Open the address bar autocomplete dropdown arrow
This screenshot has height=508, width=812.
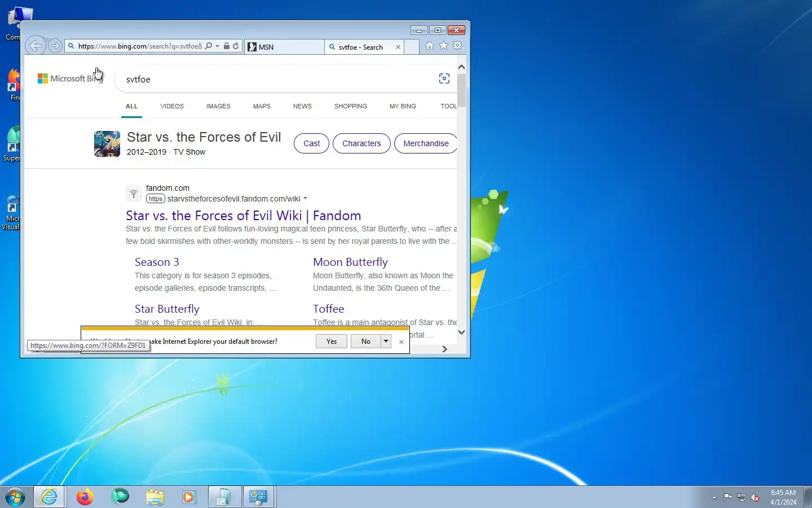[x=217, y=46]
